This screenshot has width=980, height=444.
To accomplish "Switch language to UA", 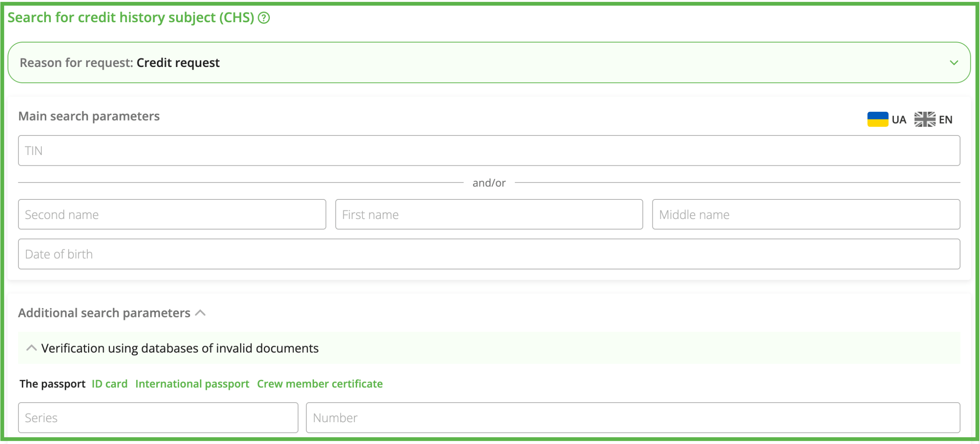I will click(898, 120).
